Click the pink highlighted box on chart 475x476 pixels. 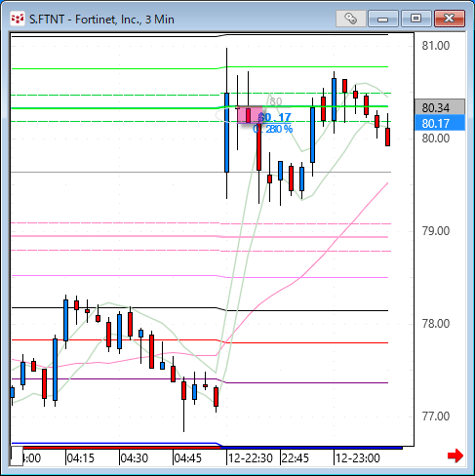(250, 115)
